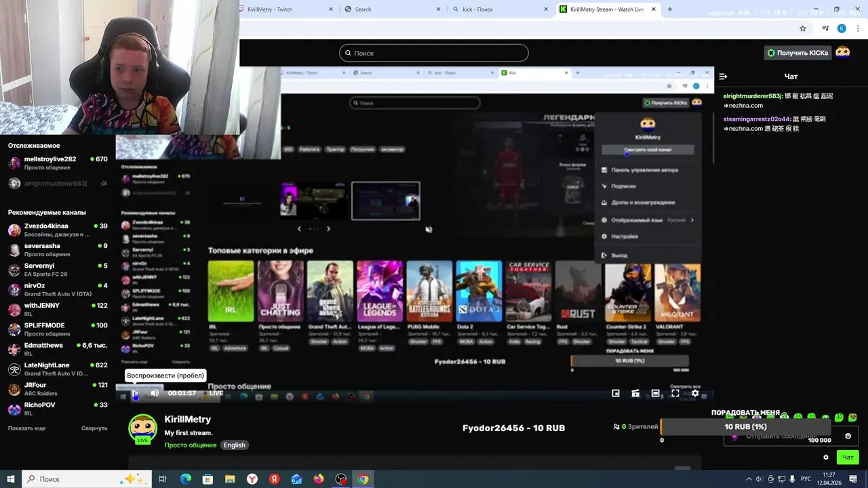Open the emoji picker in the chat box
Screen dimensions: 868x488
coord(848,436)
